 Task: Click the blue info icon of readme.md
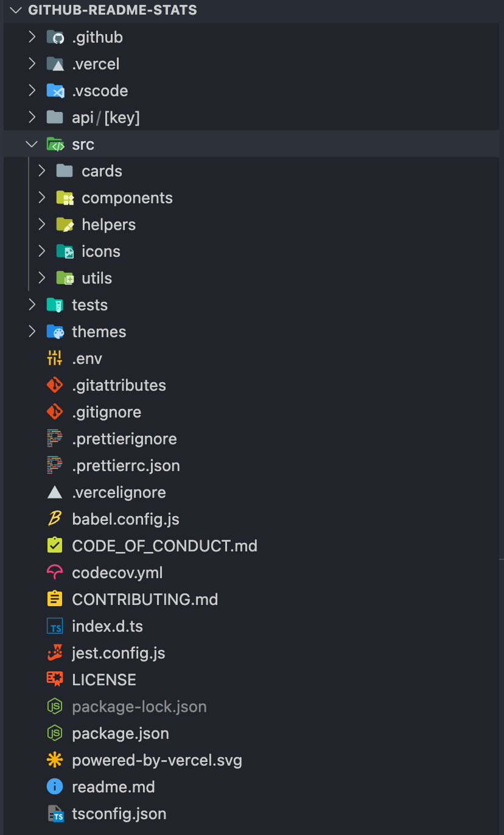(x=55, y=787)
